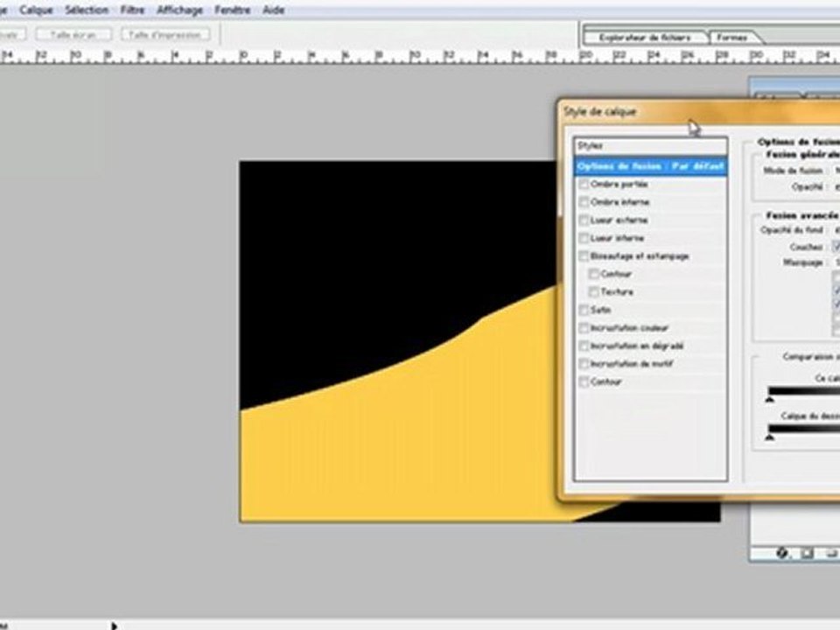Enable the Incrustation couleur checkbox
The image size is (840, 630).
(584, 328)
